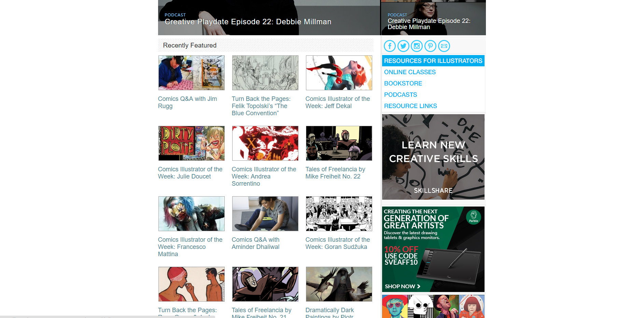Screen dimensions: 644x318
Task: Open the Facebook social icon
Action: (390, 46)
